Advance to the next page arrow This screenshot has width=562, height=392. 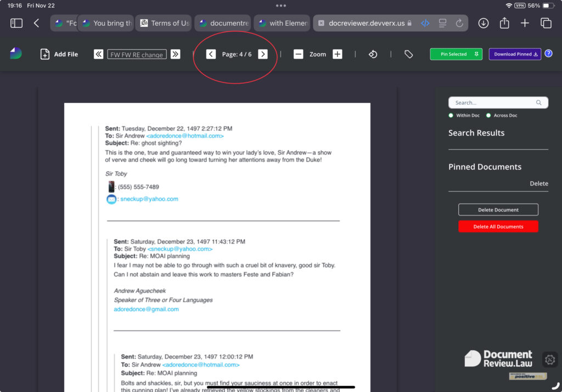click(263, 54)
